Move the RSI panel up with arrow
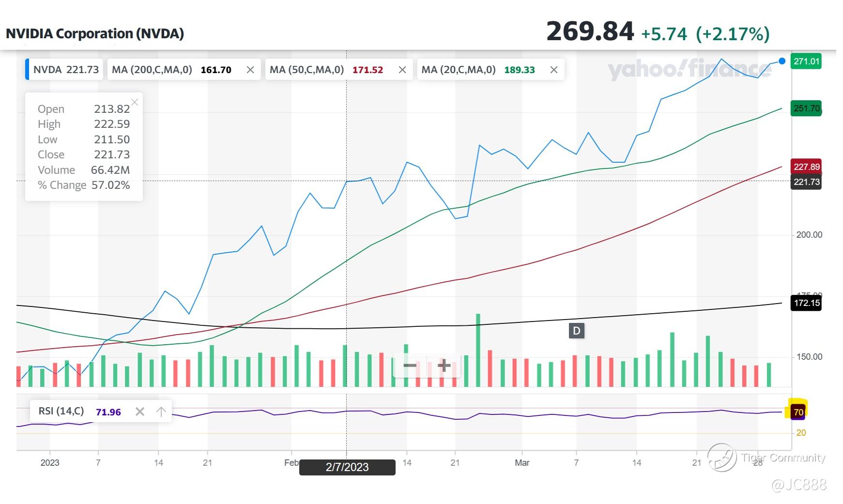Image resolution: width=843 pixels, height=504 pixels. (x=161, y=412)
